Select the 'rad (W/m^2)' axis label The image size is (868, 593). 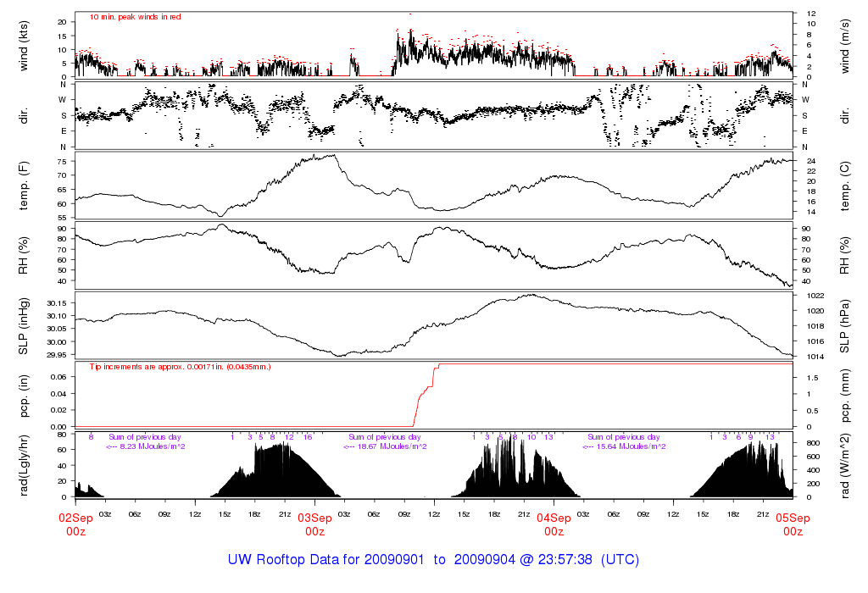tap(845, 466)
